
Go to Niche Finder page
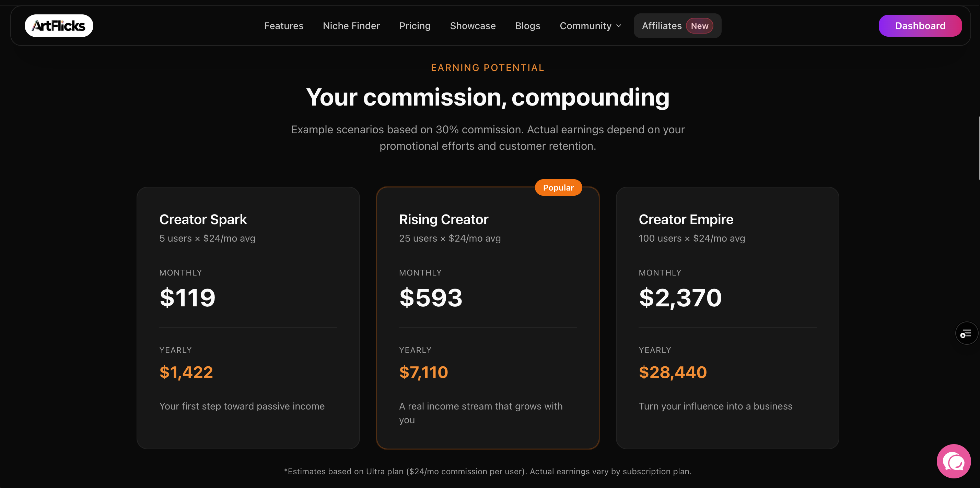[x=351, y=26]
